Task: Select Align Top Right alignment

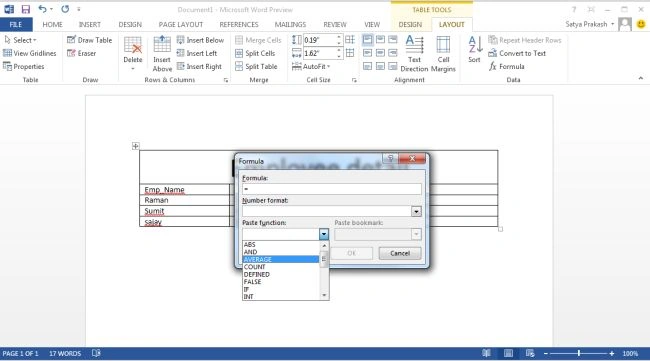Action: (x=393, y=40)
